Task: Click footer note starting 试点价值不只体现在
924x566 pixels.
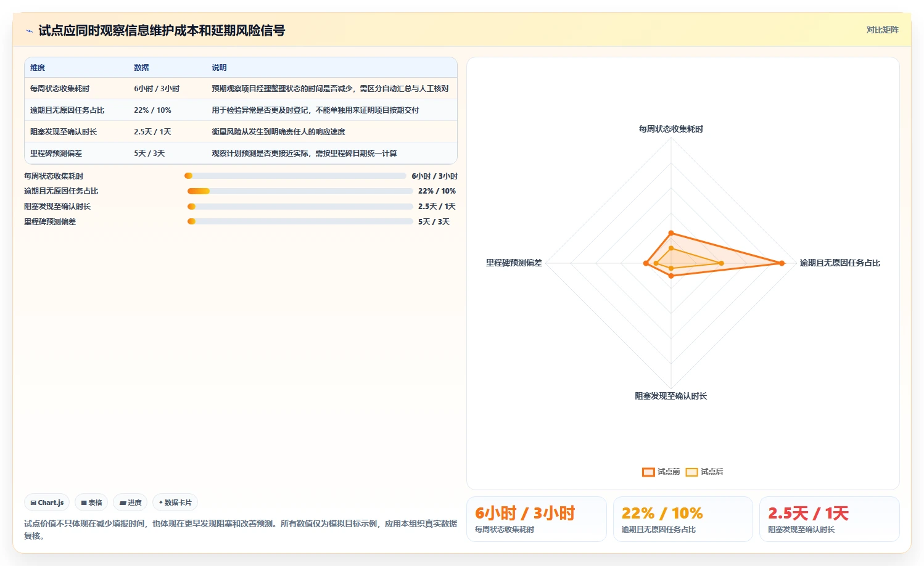Action: click(x=241, y=530)
